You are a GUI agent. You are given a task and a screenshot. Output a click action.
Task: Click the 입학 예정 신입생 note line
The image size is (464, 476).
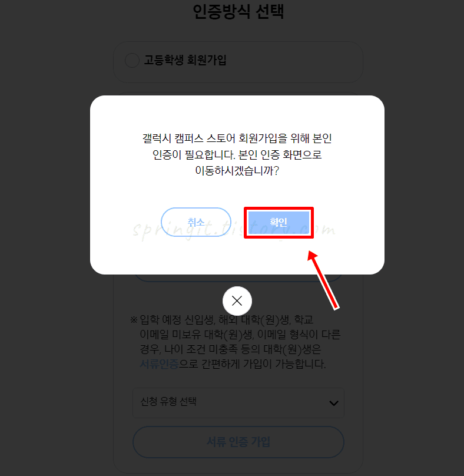(227, 319)
